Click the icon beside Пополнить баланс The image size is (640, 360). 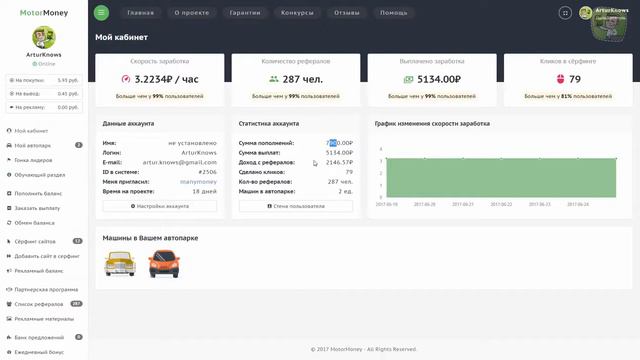(x=9, y=193)
